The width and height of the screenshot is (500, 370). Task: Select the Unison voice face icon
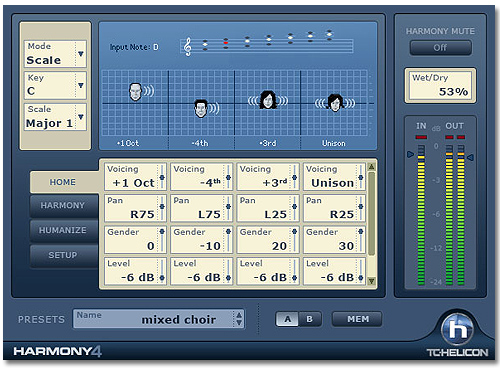(x=335, y=103)
